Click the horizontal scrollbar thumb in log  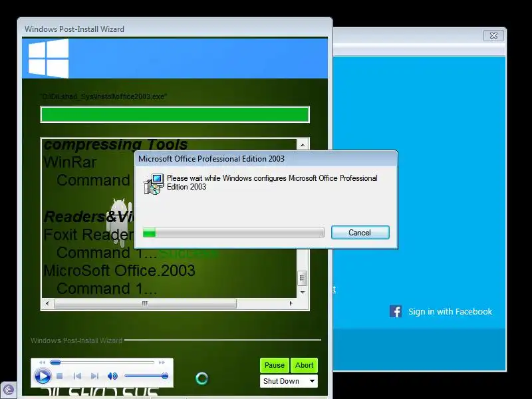(145, 303)
